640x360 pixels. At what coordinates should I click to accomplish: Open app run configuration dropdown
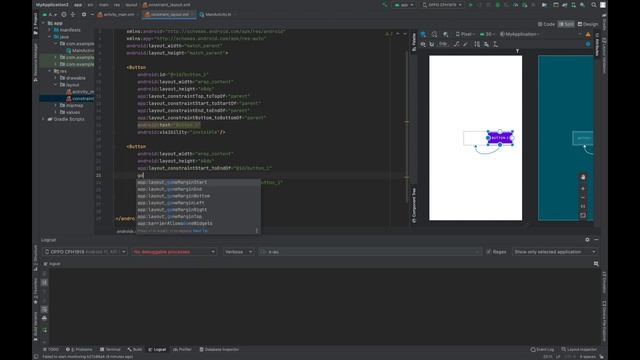coord(404,5)
